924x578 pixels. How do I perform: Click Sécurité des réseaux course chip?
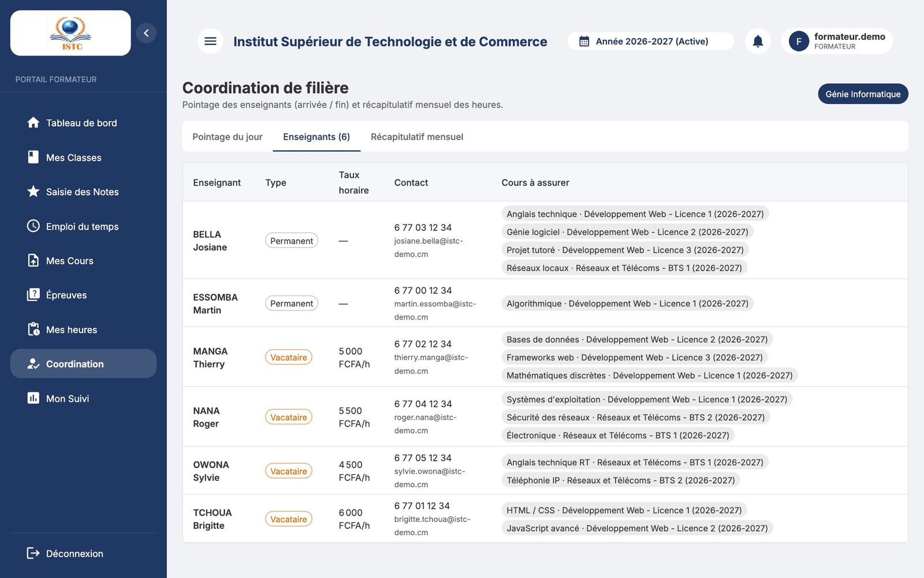pyautogui.click(x=636, y=417)
